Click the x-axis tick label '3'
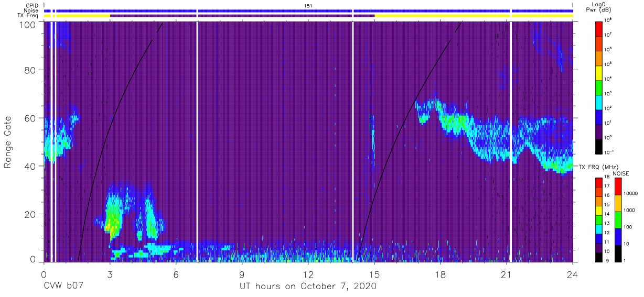This screenshot has width=644, height=297. [x=110, y=274]
